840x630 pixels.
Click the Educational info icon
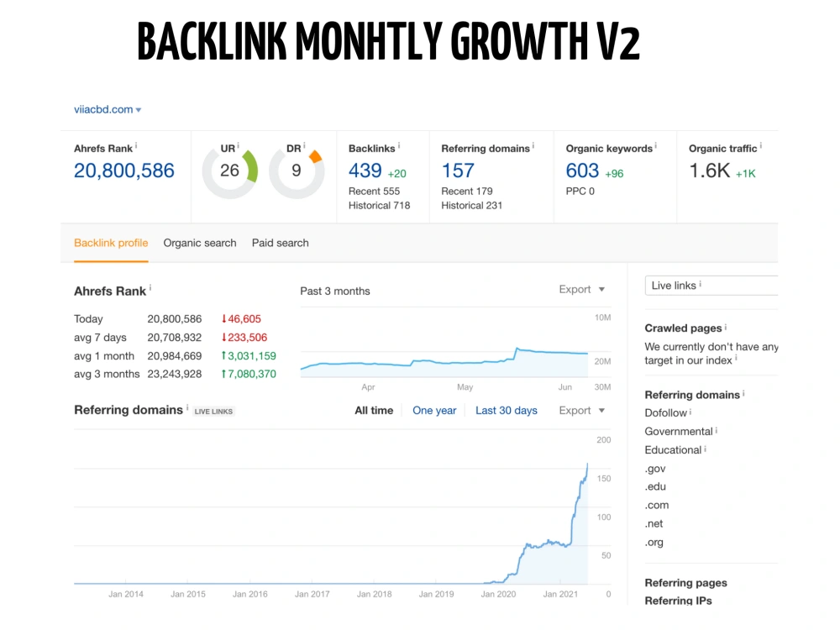click(705, 449)
